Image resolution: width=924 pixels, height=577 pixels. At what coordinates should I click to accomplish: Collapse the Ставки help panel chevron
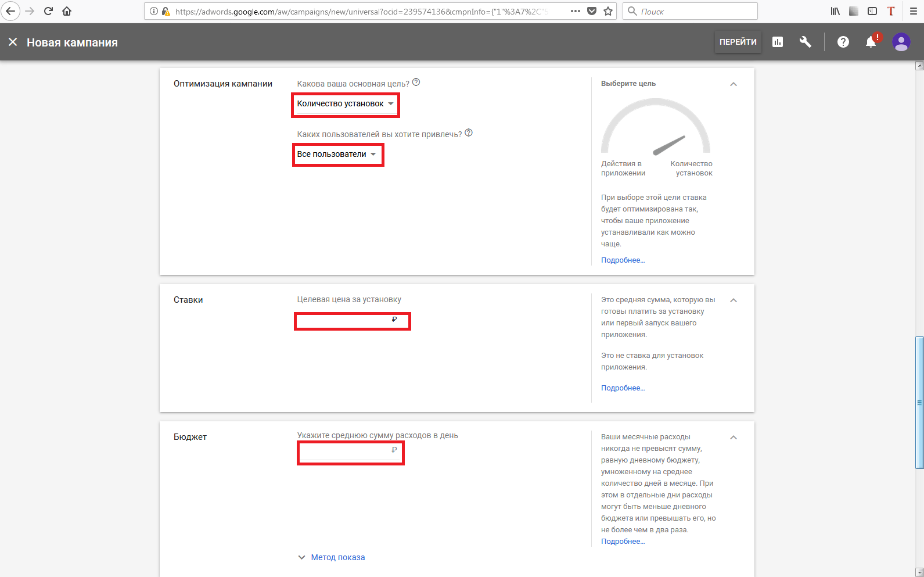pyautogui.click(x=734, y=300)
